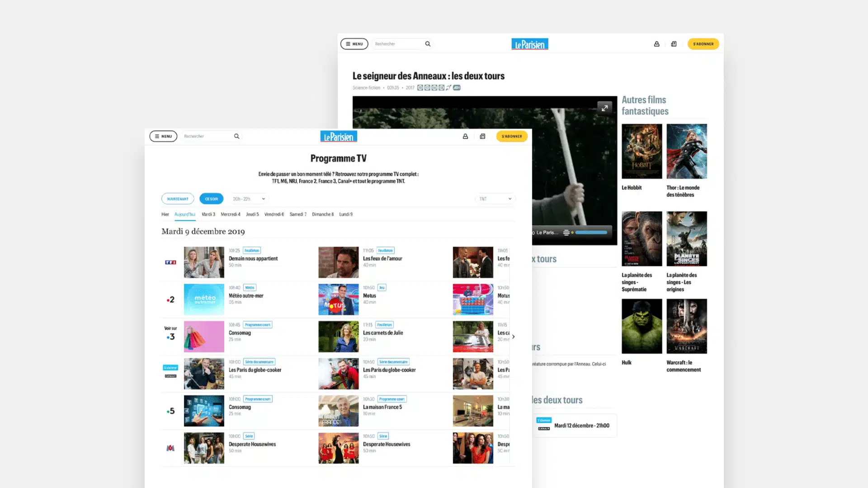Open Les feux de l'amour program link
The image size is (868, 488).
(382, 259)
